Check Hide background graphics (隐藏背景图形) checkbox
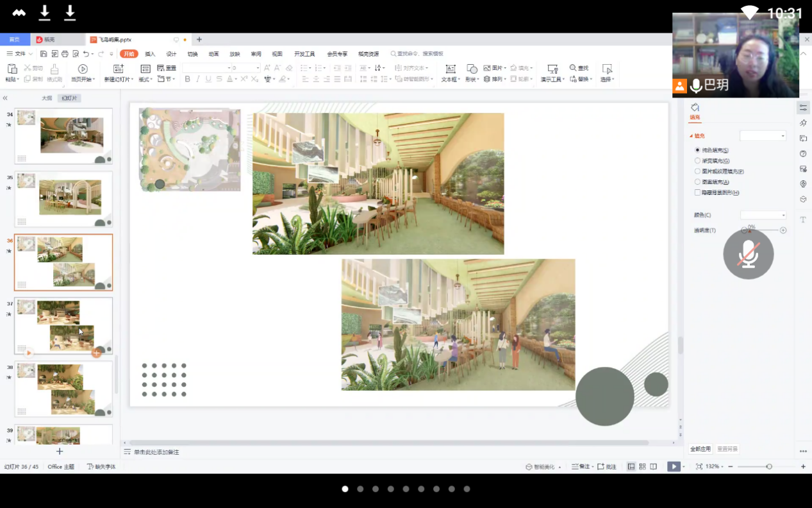 698,192
